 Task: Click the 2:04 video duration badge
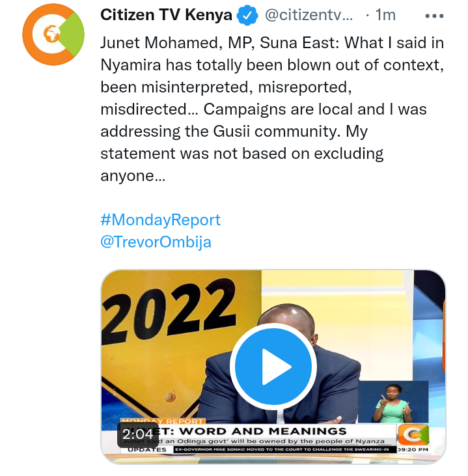(x=137, y=434)
